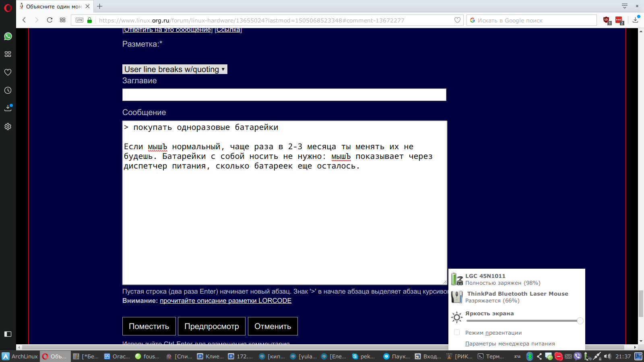The width and height of the screenshot is (644, 362).
Task: Click the Bluetooth tray icon
Action: 530,356
